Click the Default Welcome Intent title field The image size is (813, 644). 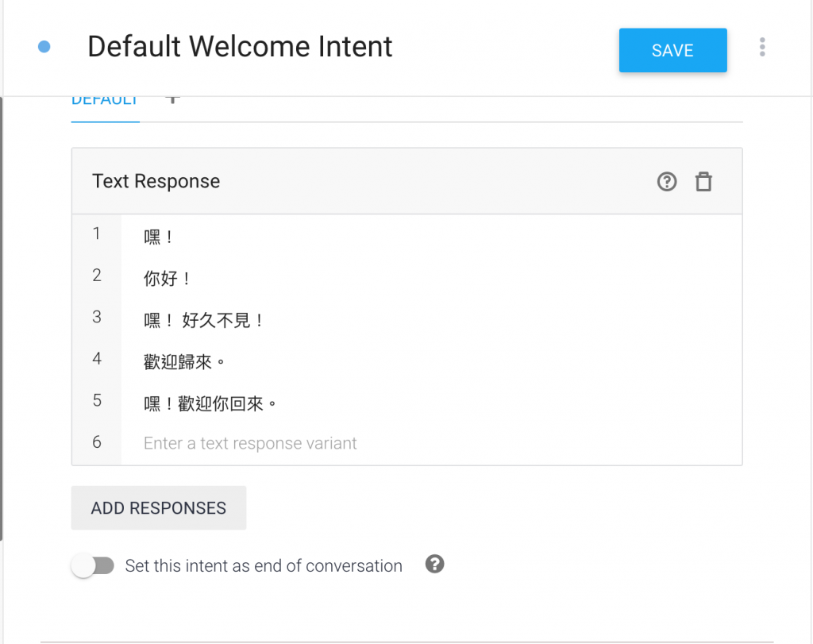point(240,47)
